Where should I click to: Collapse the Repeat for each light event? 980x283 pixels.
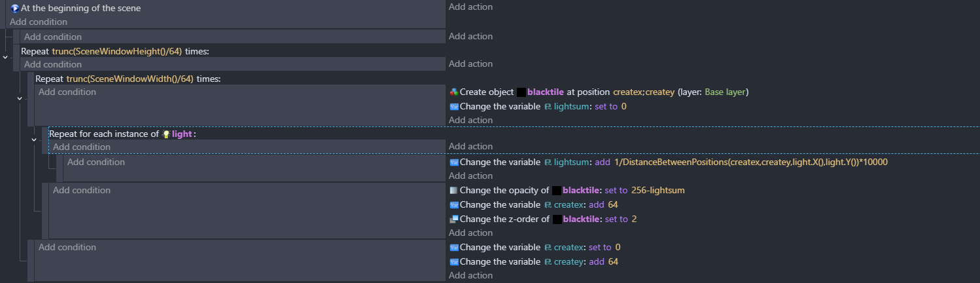tap(35, 140)
